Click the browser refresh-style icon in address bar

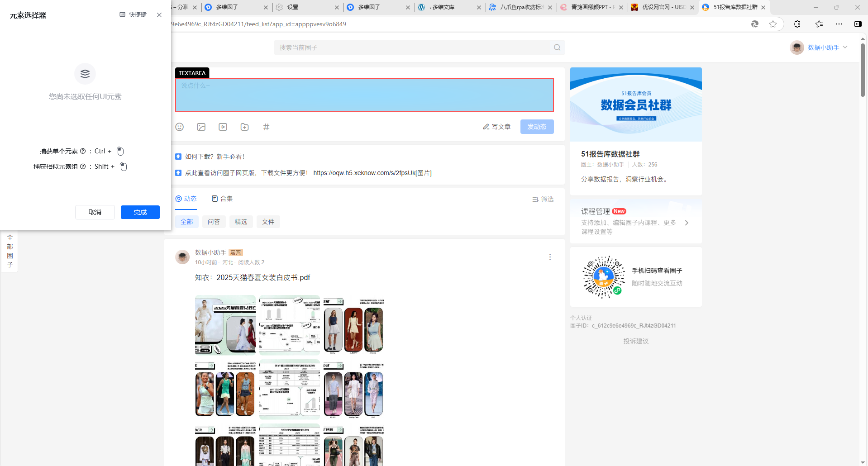coord(755,24)
